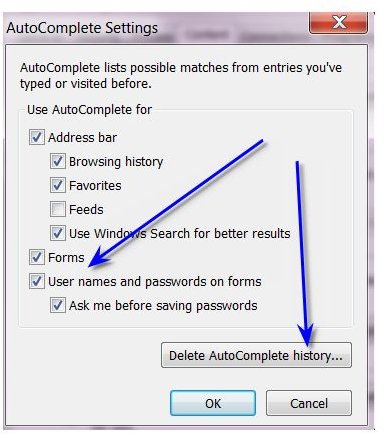Confirm settings with the OK button
The image size is (385, 434).
coord(213,403)
